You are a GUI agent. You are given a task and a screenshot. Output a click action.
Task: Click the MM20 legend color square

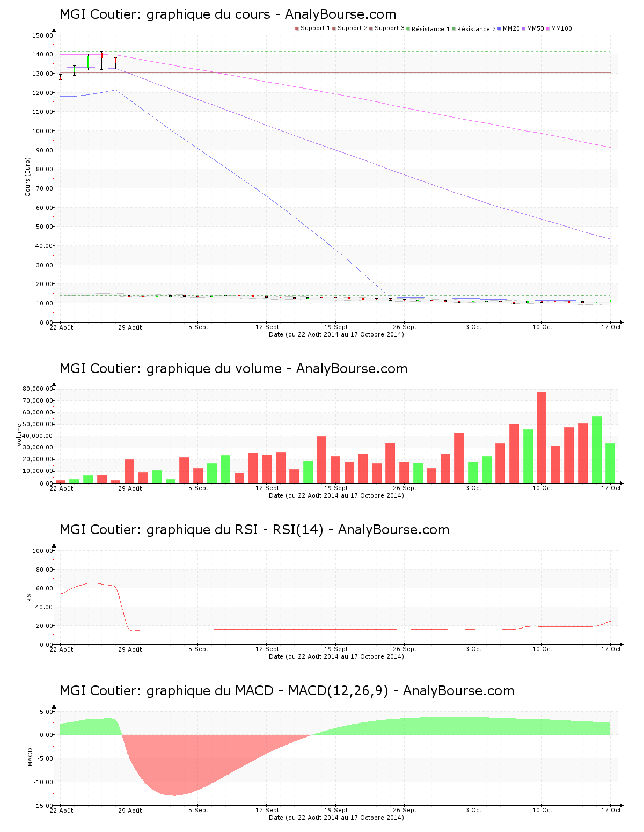click(499, 28)
